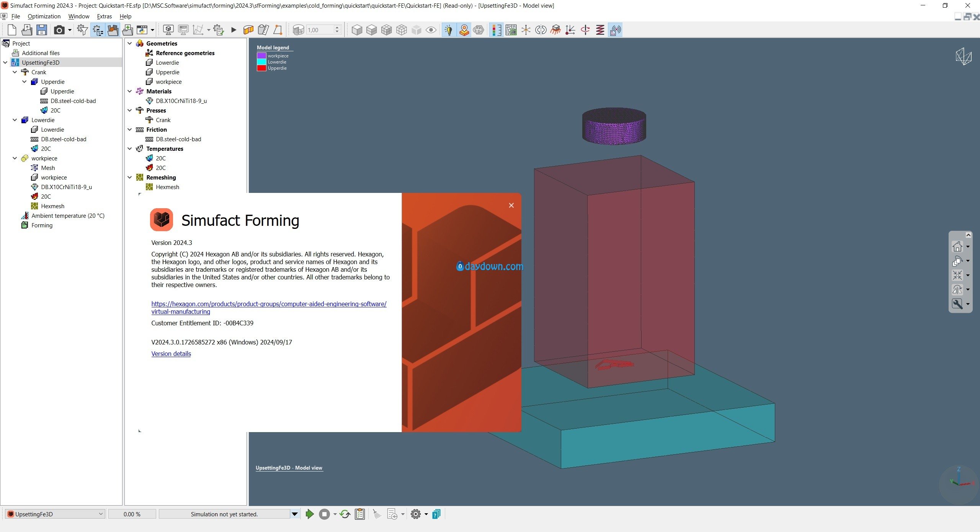Image resolution: width=980 pixels, height=532 pixels.
Task: Collapse the UpsettingFe3D process node
Action: click(5, 62)
